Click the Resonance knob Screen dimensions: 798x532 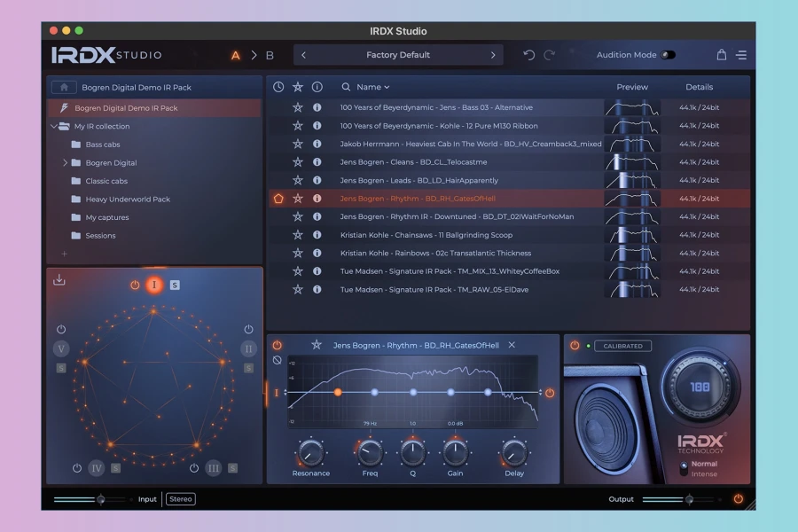pyautogui.click(x=310, y=452)
